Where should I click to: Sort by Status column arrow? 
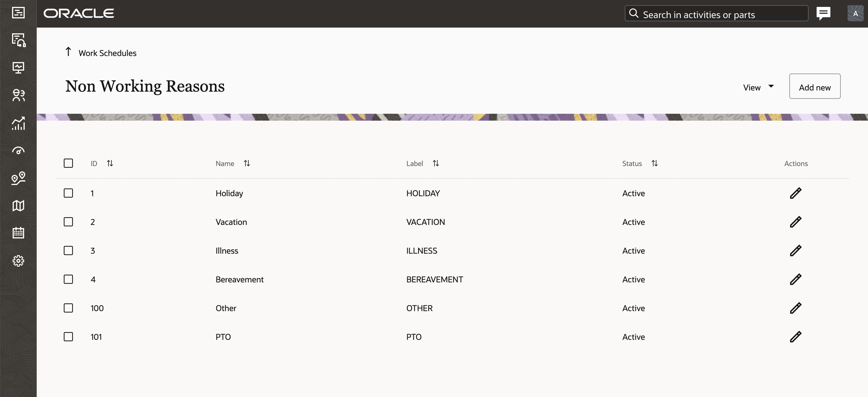[655, 163]
